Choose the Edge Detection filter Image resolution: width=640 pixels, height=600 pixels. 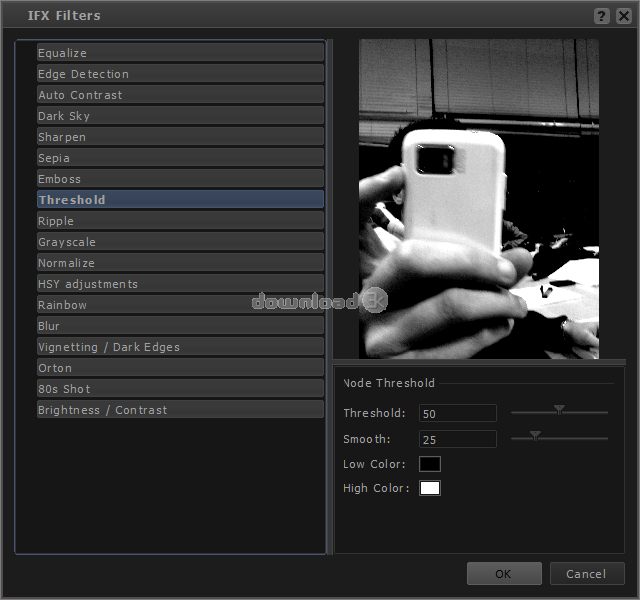click(x=180, y=74)
